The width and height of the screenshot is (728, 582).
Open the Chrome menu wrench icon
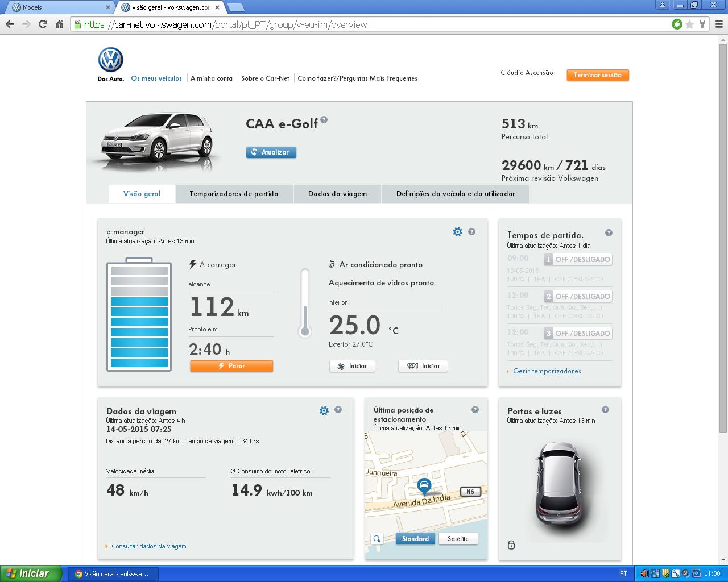(718, 24)
